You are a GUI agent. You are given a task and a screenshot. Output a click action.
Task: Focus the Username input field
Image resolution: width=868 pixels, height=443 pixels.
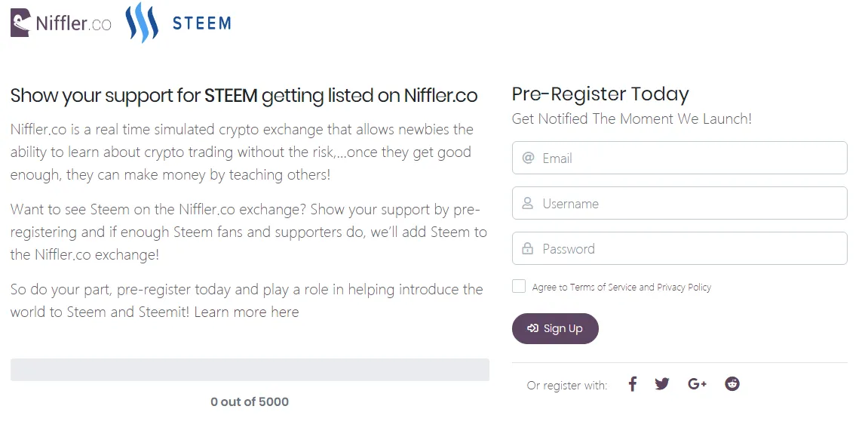coord(679,203)
